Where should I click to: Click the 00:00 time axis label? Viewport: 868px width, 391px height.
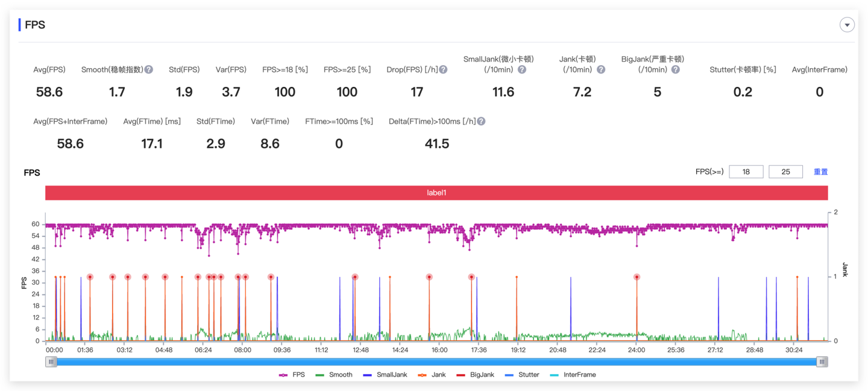(54, 350)
